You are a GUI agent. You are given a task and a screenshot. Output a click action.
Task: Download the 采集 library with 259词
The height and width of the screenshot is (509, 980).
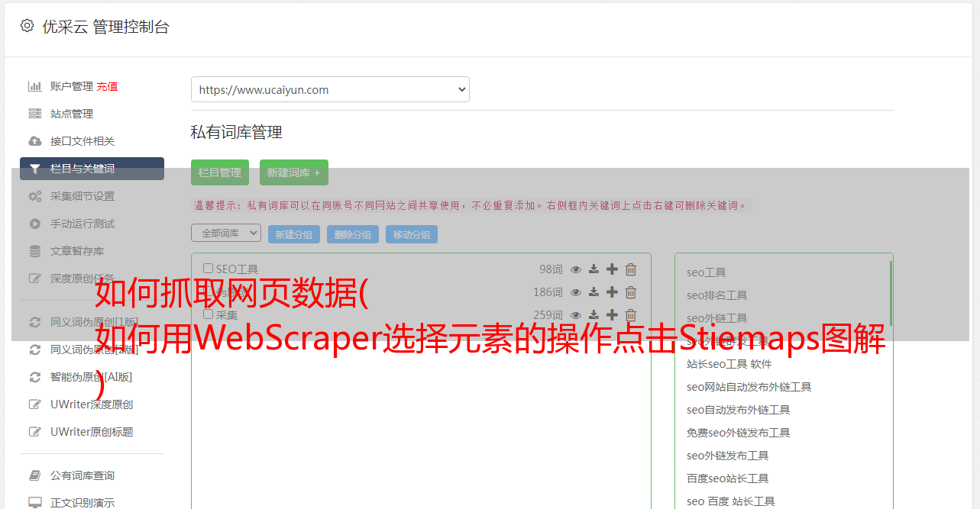pos(593,315)
